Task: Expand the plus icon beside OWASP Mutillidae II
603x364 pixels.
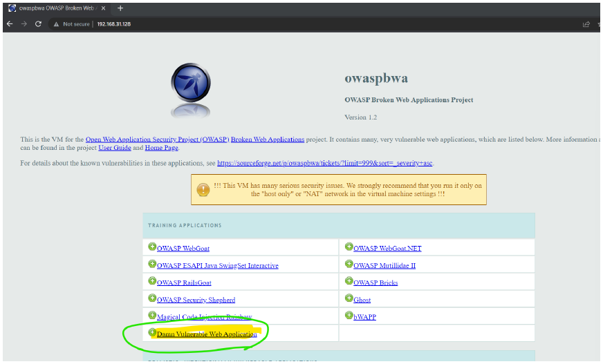Action: pos(349,264)
